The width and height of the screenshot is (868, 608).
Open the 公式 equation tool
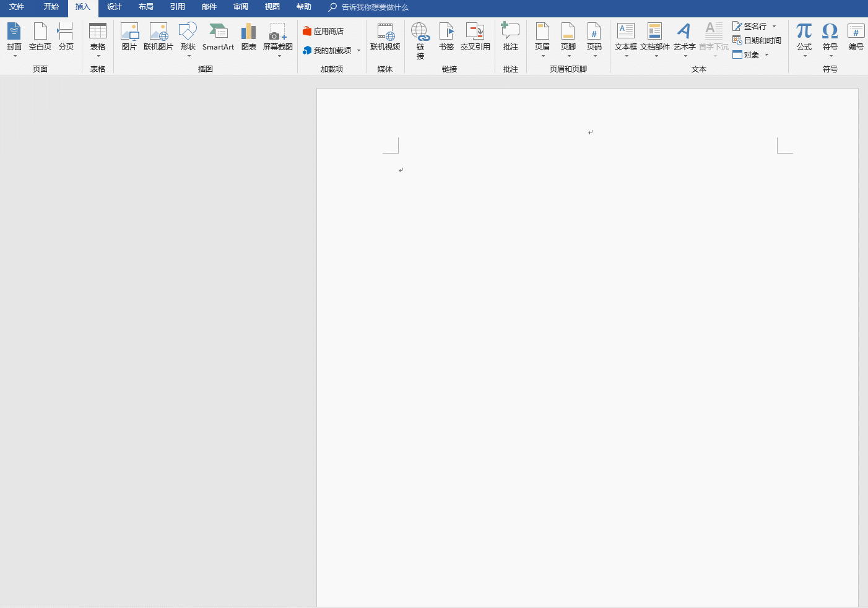click(x=804, y=40)
